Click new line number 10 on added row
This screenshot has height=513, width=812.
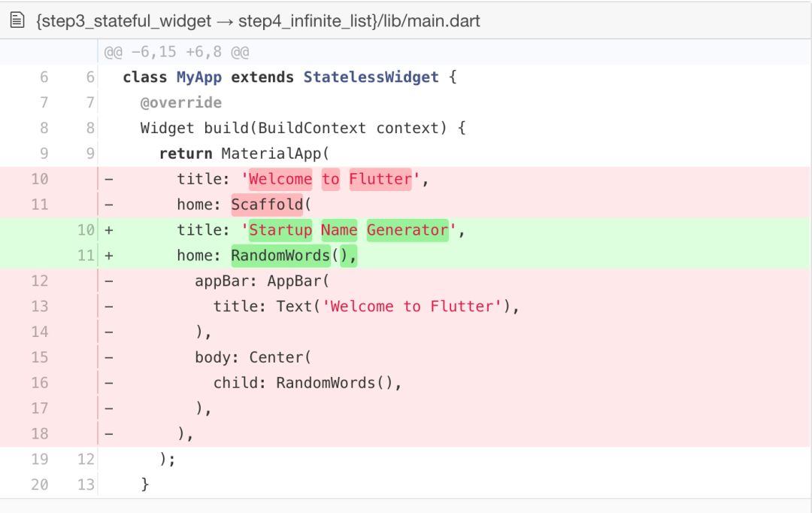click(86, 230)
